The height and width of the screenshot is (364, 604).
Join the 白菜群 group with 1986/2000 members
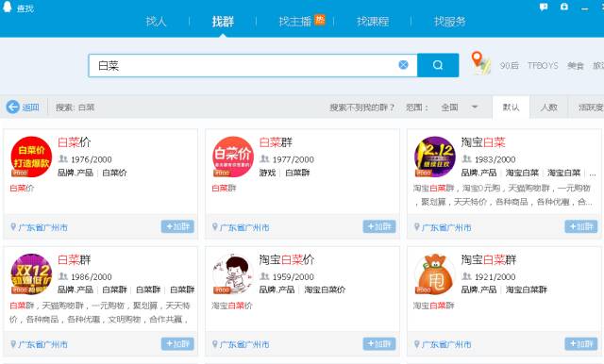[x=177, y=343]
